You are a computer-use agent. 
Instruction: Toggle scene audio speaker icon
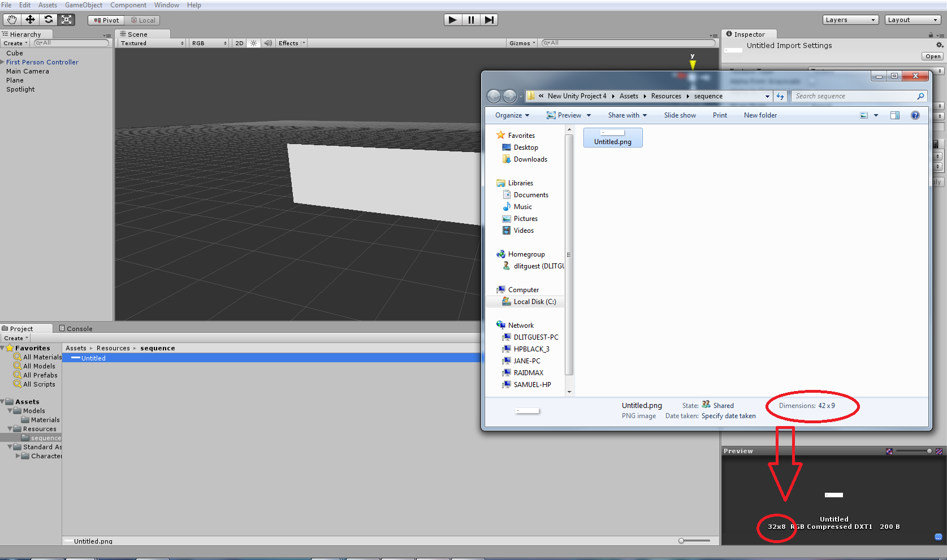tap(268, 43)
